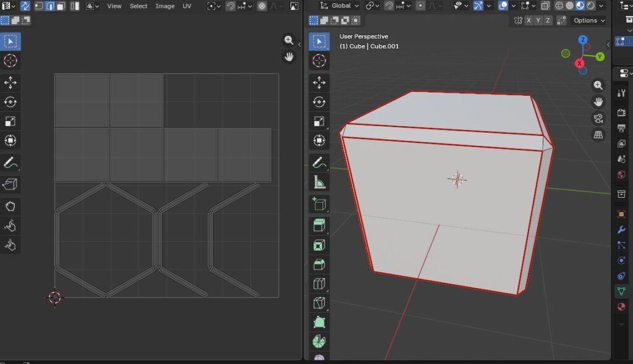Click the Bevel tool icon
This screenshot has height=364, width=633.
(319, 265)
